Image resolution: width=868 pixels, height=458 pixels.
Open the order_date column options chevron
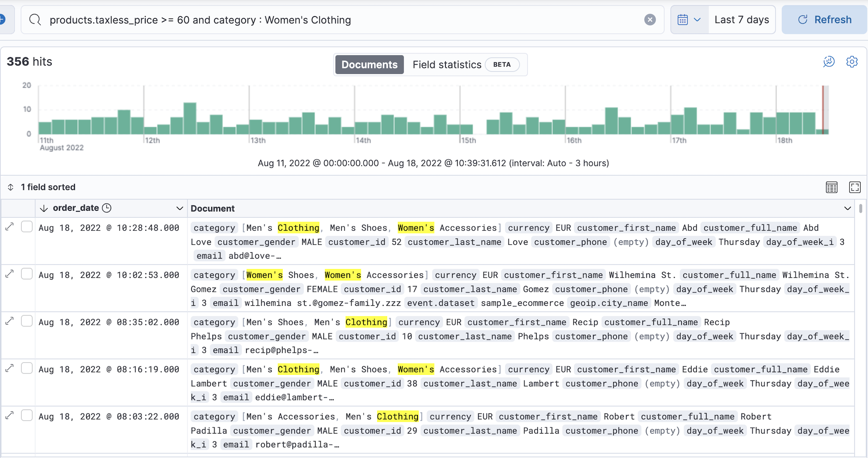point(180,209)
